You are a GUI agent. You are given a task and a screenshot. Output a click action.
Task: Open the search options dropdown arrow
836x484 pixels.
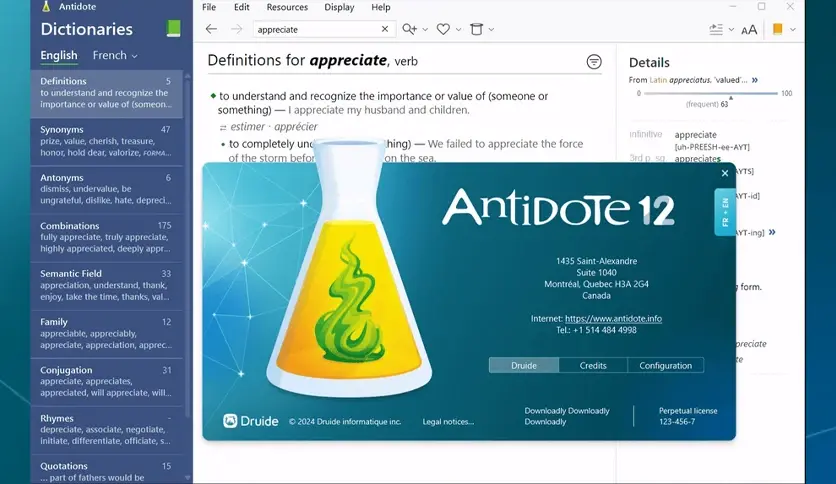pos(425,30)
